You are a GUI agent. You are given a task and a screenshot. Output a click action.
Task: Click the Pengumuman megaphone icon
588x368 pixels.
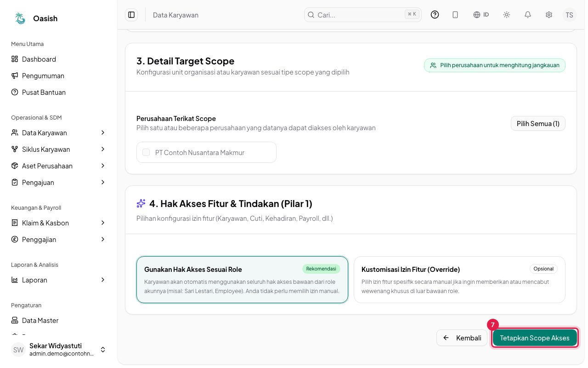15,76
